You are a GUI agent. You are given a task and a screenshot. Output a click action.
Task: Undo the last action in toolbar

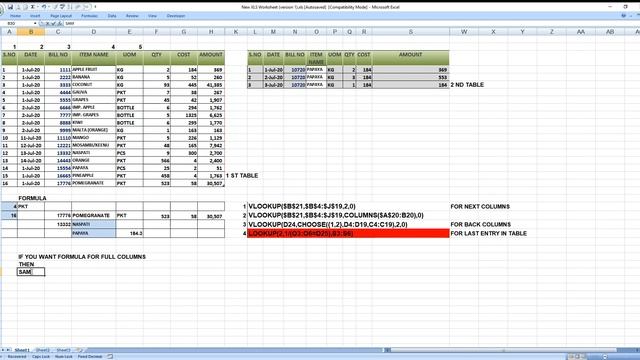pos(43,7)
